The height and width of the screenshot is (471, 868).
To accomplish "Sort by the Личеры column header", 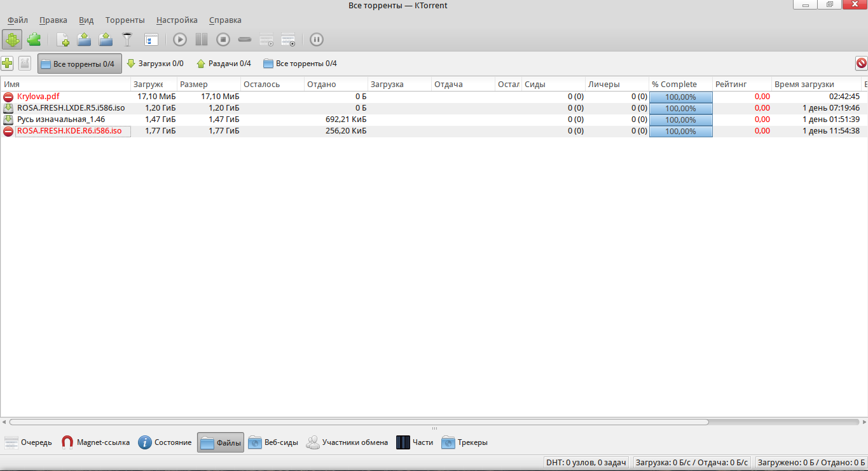I will (617, 84).
